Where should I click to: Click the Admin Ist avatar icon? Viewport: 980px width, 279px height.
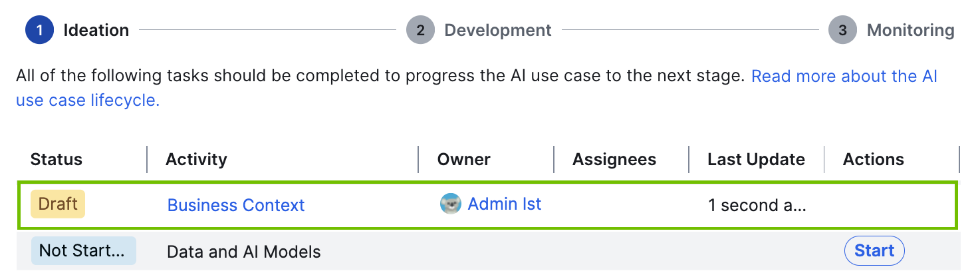click(x=450, y=204)
